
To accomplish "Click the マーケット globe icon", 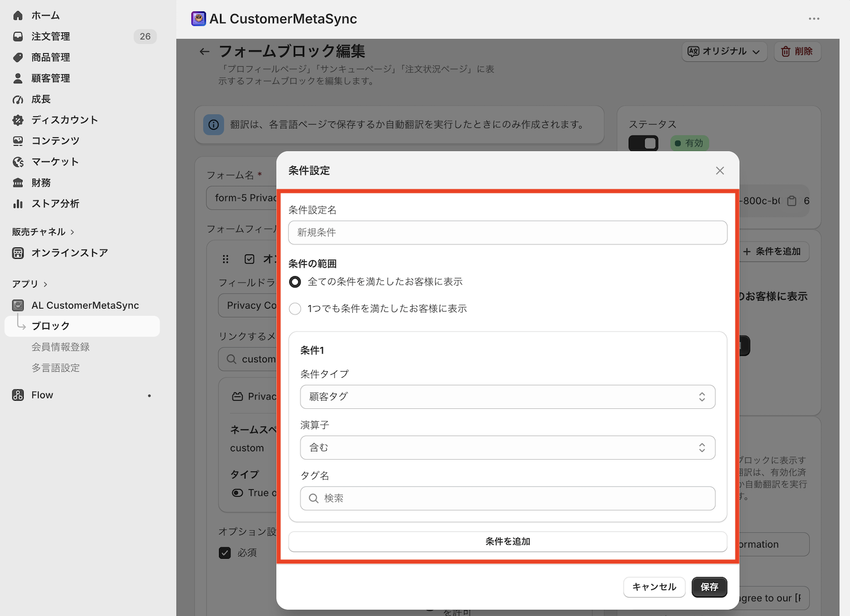I will tap(18, 162).
